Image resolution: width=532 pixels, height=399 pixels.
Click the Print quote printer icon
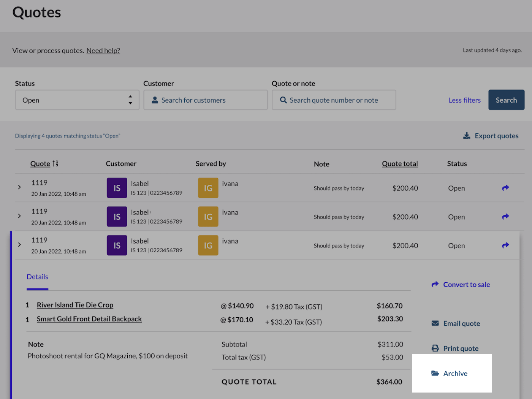click(x=435, y=348)
